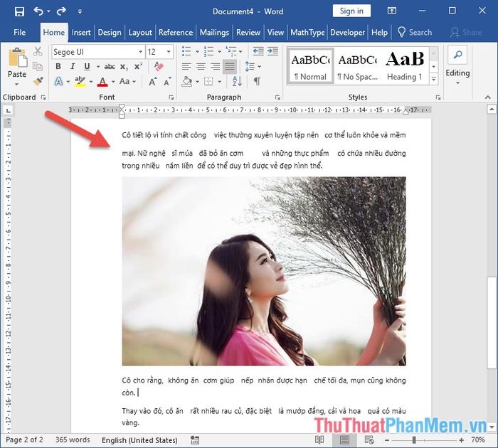The height and width of the screenshot is (448, 498).
Task: Toggle Show/Hide paragraph marks
Action: pos(257,82)
